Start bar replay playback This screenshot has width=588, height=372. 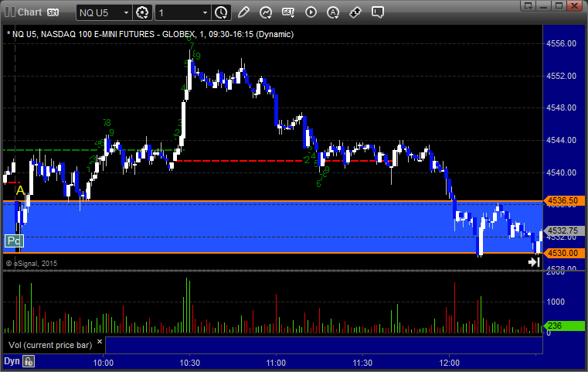pyautogui.click(x=311, y=12)
